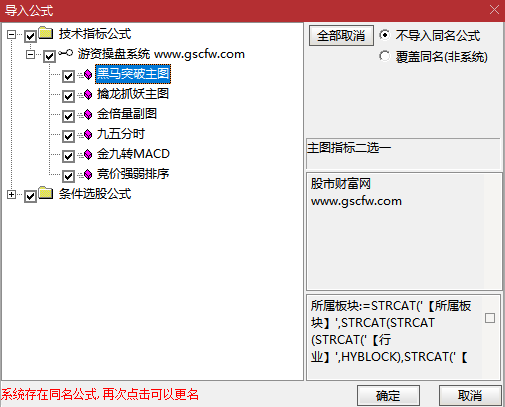Click the magenta diamond icon of 九五分时
The image size is (505, 407).
(x=88, y=134)
